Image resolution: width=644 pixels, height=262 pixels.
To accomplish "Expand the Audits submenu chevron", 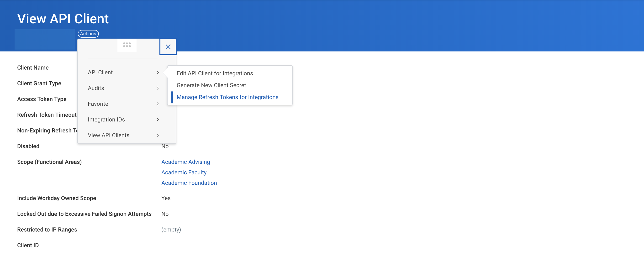I will (158, 88).
